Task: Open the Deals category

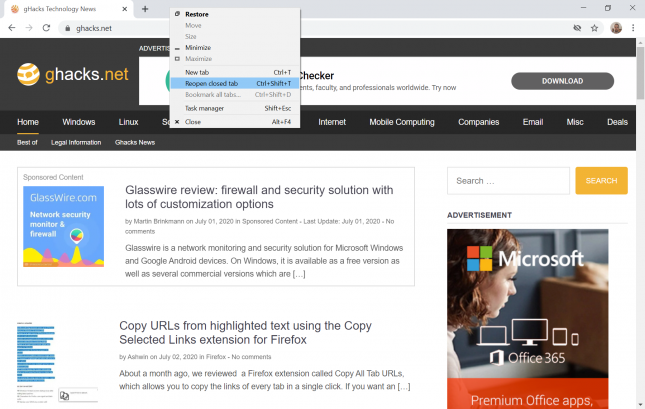Action: coord(617,122)
